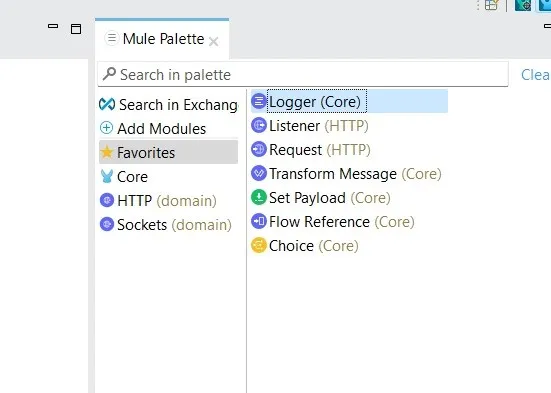Click the Mule Palette tab icon
The image size is (551, 393).
tap(112, 38)
